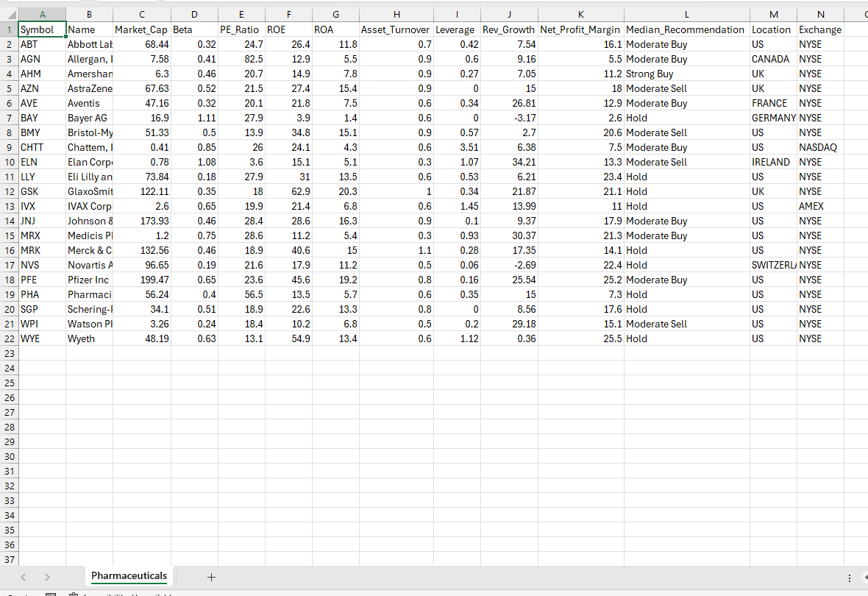Select PE ratio value 82.5
The width and height of the screenshot is (868, 596).
coord(241,59)
